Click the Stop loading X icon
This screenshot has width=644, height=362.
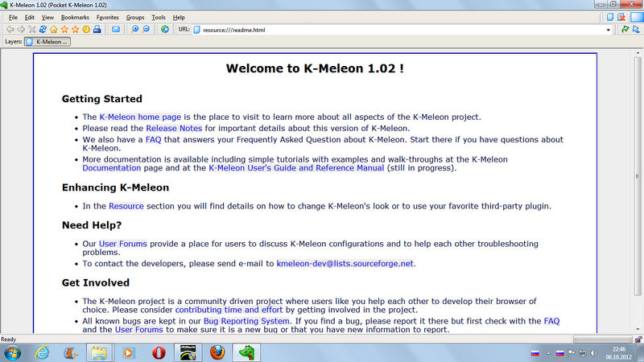32,30
